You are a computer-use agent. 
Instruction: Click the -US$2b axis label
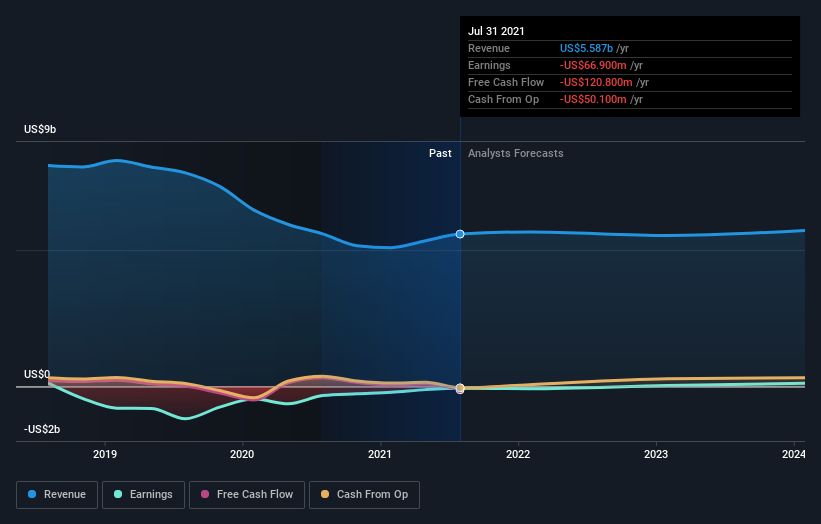[x=42, y=429]
